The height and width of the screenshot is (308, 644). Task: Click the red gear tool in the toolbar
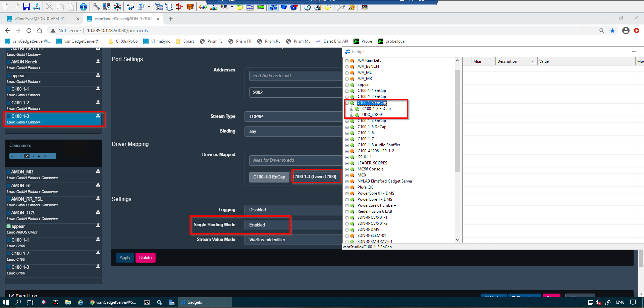point(294,7)
